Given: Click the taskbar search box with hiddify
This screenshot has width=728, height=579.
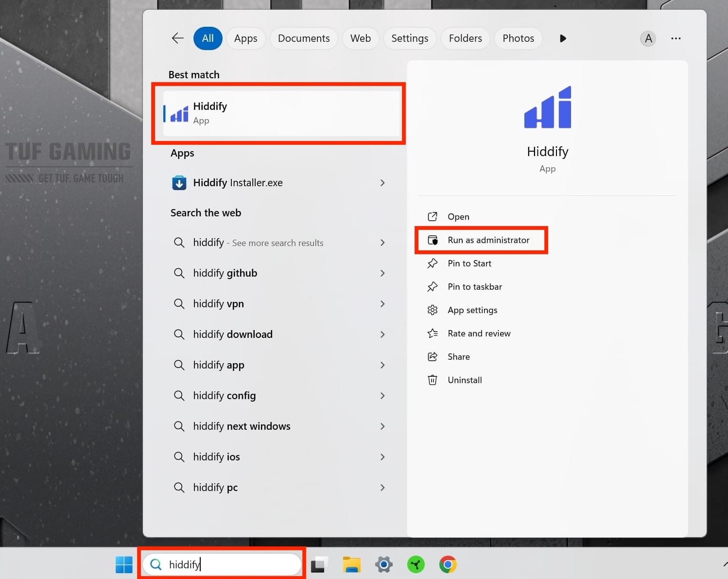Looking at the screenshot, I should click(228, 564).
